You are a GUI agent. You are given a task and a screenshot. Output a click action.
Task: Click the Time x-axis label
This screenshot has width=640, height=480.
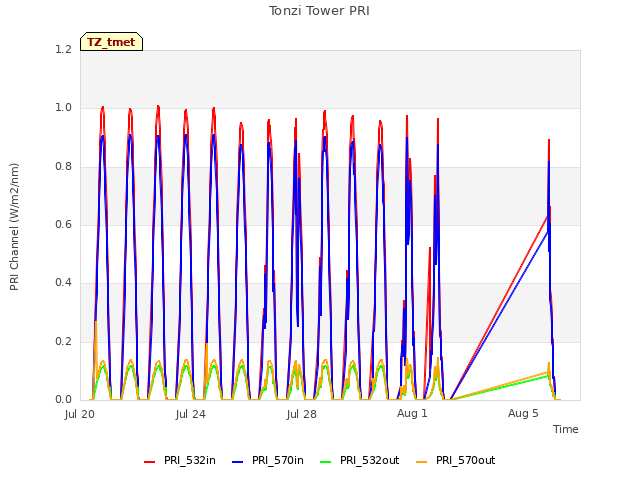(566, 429)
